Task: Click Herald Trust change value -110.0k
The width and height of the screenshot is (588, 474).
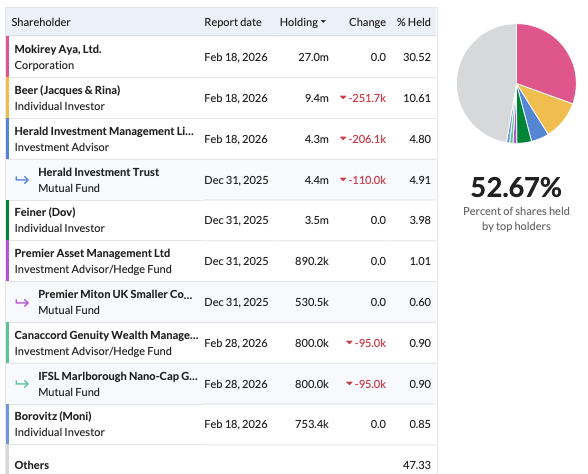Action: point(363,180)
